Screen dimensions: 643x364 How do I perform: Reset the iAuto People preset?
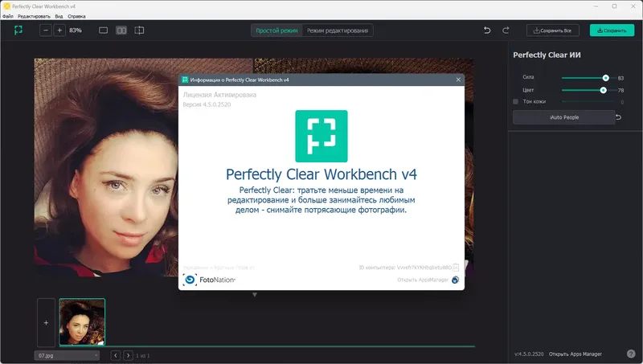tap(619, 117)
